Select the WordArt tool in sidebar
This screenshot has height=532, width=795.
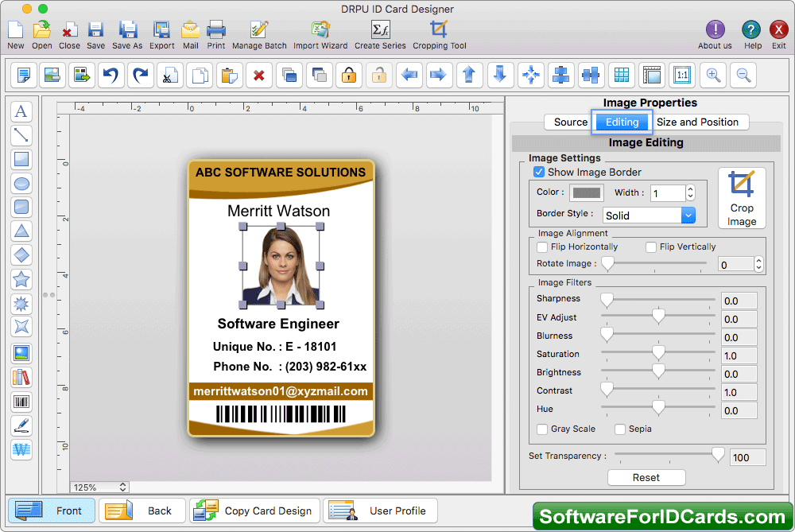pyautogui.click(x=21, y=450)
